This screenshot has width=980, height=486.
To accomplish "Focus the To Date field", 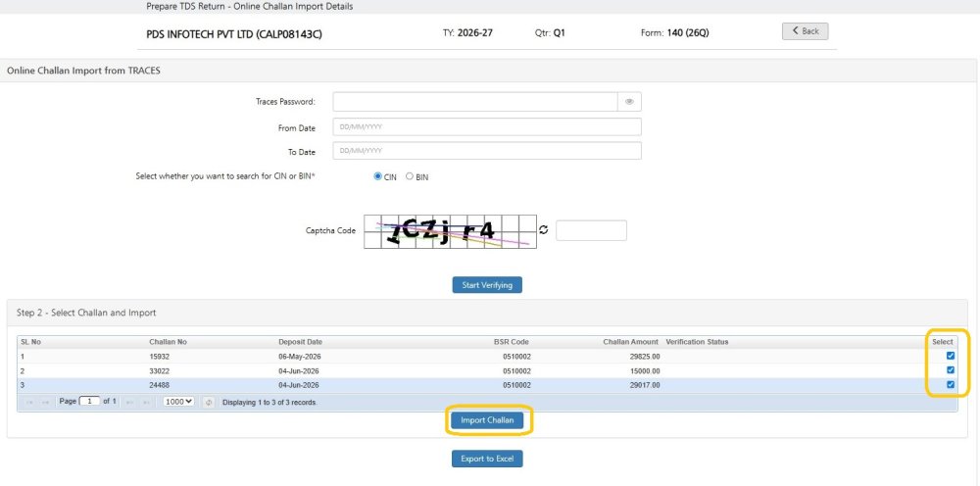I will click(487, 151).
